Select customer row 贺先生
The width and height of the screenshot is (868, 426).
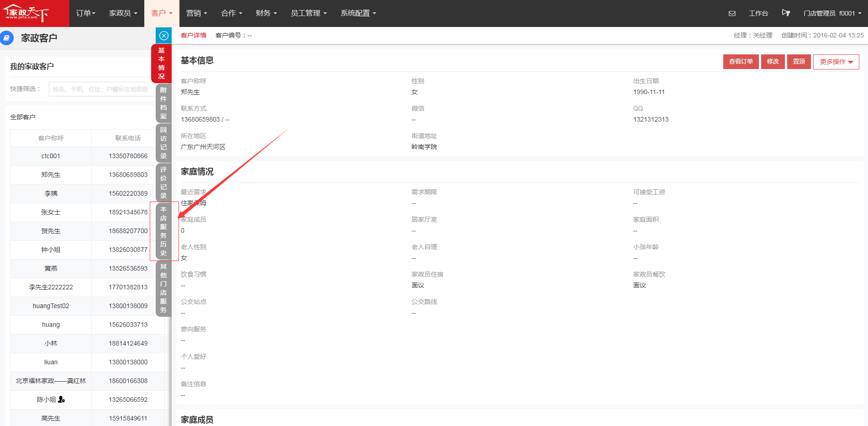[x=87, y=231]
